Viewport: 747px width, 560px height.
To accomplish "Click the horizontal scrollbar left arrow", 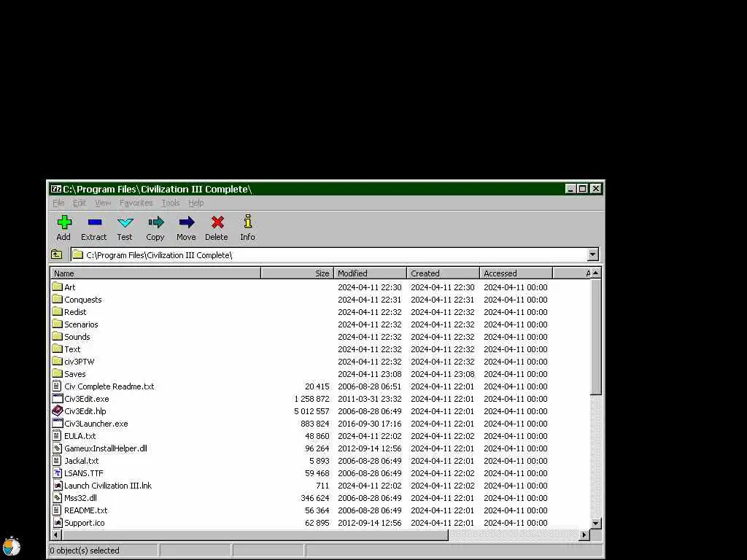I will (x=55, y=534).
